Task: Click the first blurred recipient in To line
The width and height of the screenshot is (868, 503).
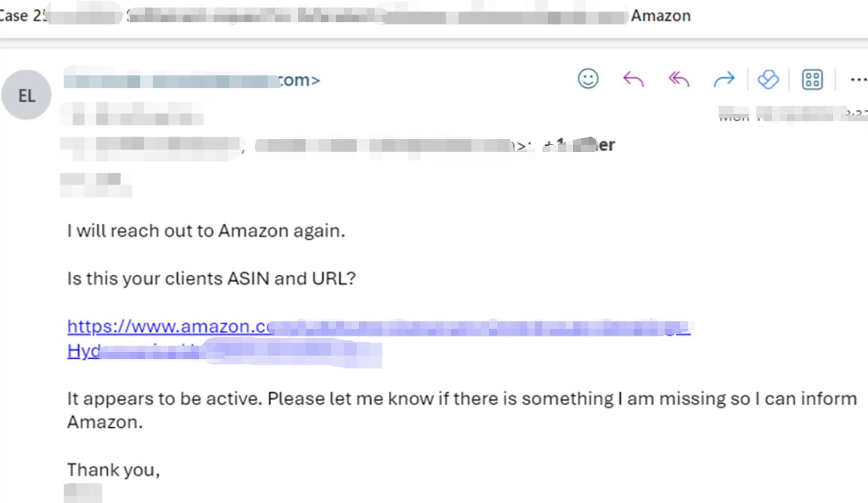Action: tap(150, 145)
